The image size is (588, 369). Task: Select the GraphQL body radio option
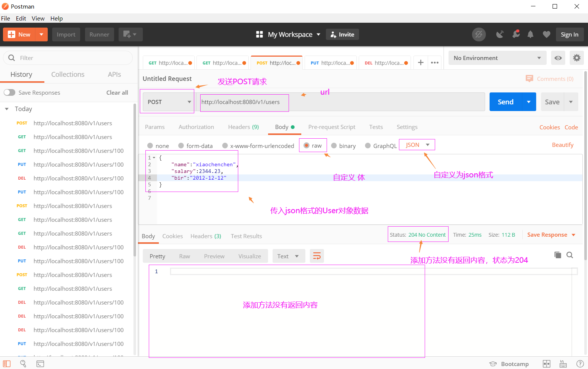click(368, 146)
